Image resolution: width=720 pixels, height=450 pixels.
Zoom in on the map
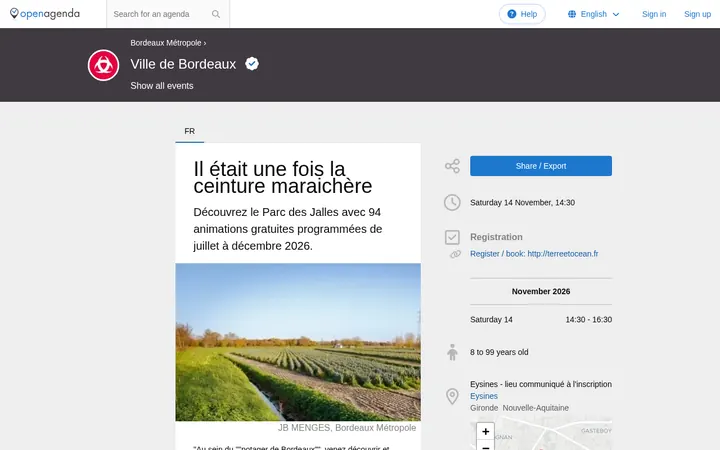click(x=485, y=431)
